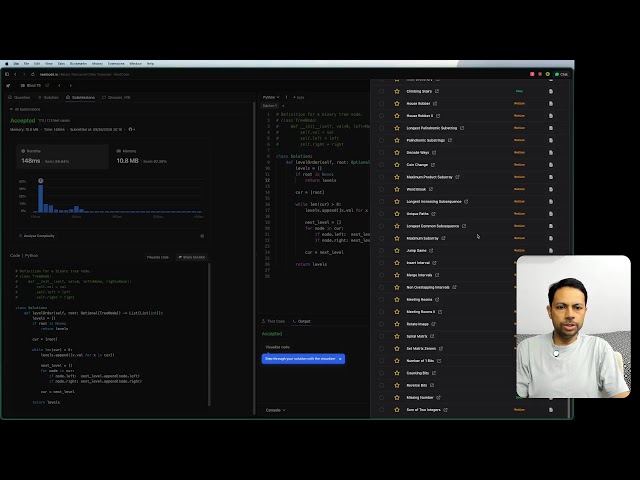The height and width of the screenshot is (480, 640).
Task: Dismiss the blue visualizer tooltip
Action: (340, 359)
